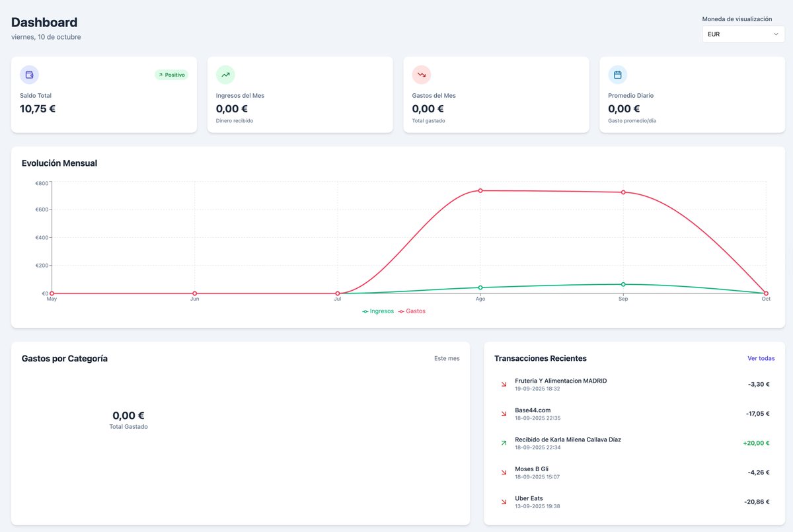
Task: Click the -20,86 € amount
Action: click(x=757, y=502)
